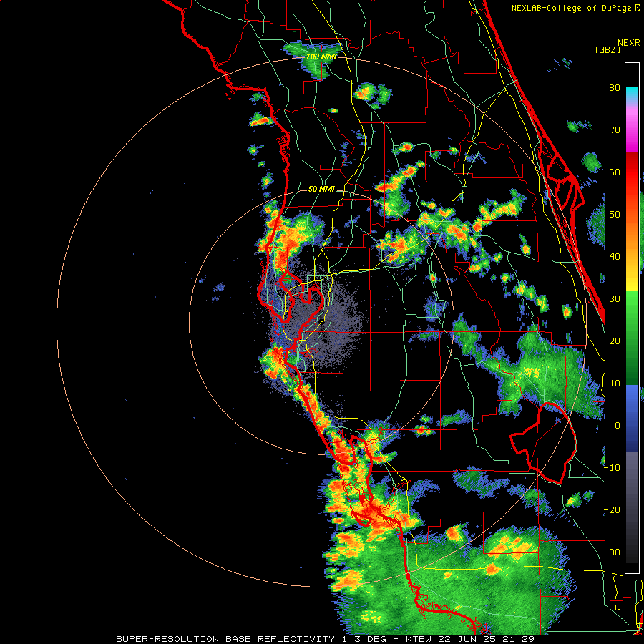Click the -30 value on the dBZ scale

pos(612,552)
